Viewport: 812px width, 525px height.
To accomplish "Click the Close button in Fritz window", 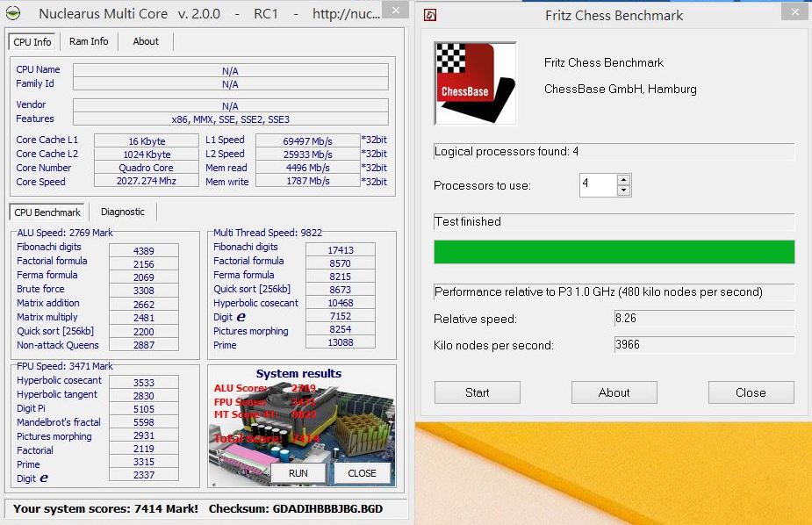I will [x=751, y=392].
